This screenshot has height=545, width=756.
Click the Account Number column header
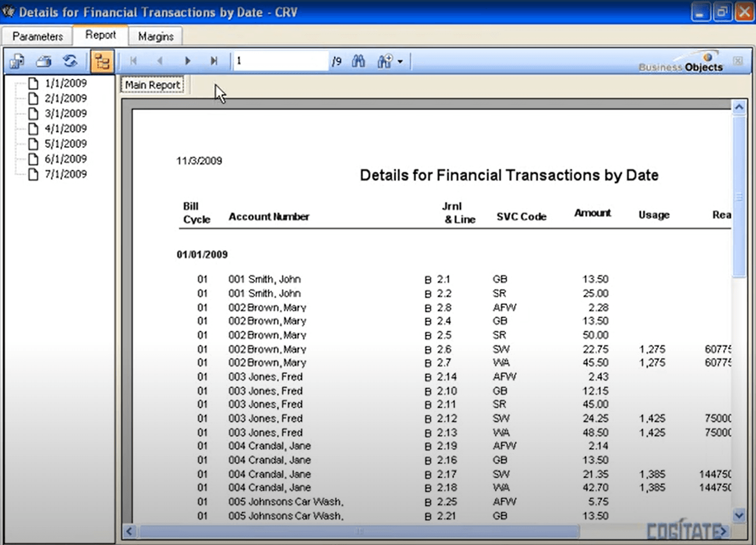point(269,217)
